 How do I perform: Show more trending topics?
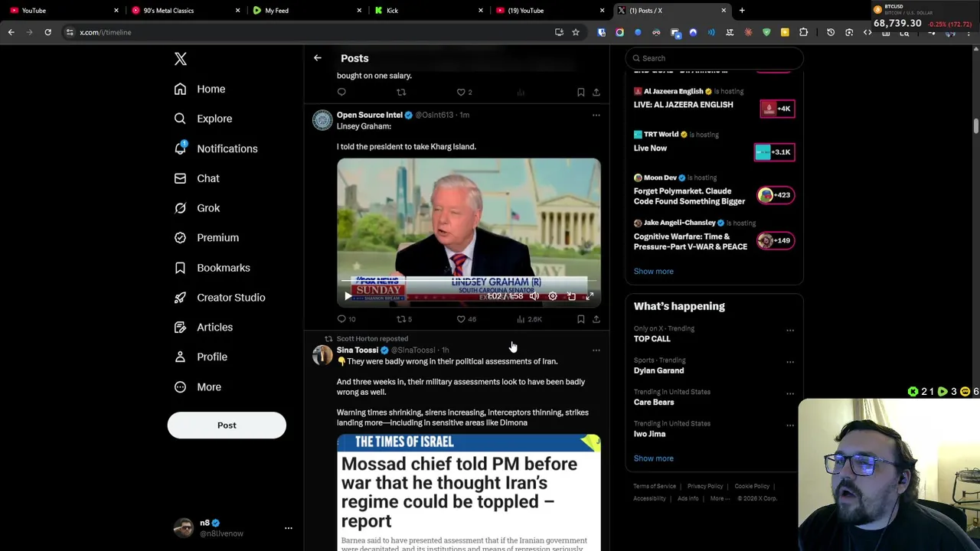(x=653, y=458)
